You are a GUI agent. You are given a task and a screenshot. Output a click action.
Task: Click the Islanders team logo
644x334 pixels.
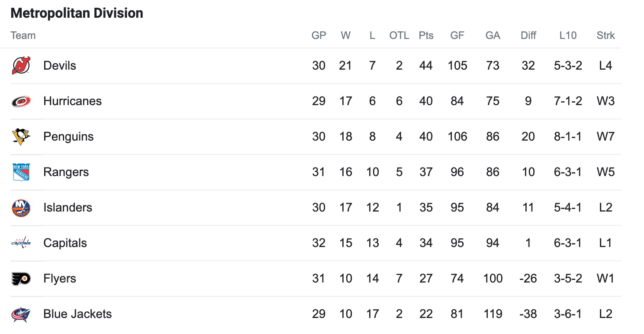(x=21, y=208)
